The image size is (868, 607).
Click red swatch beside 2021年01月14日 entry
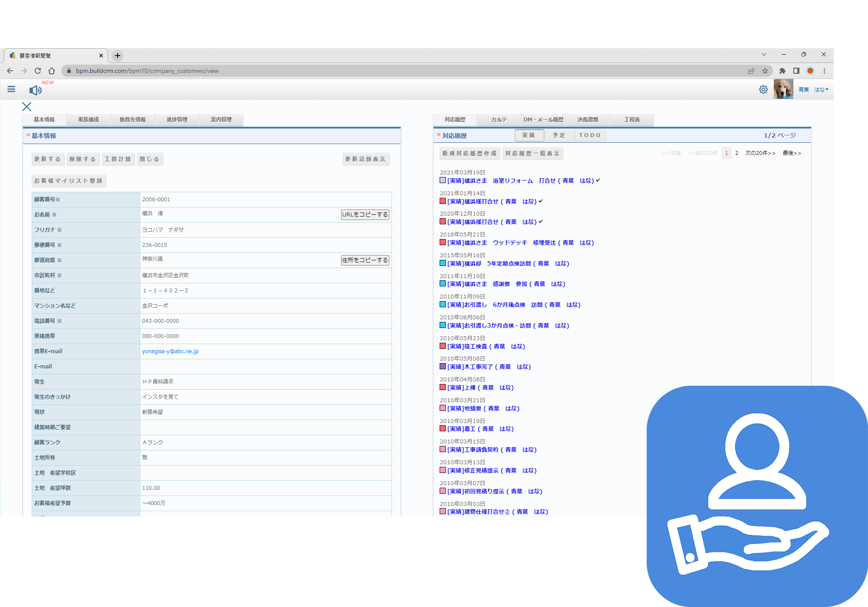click(x=443, y=201)
